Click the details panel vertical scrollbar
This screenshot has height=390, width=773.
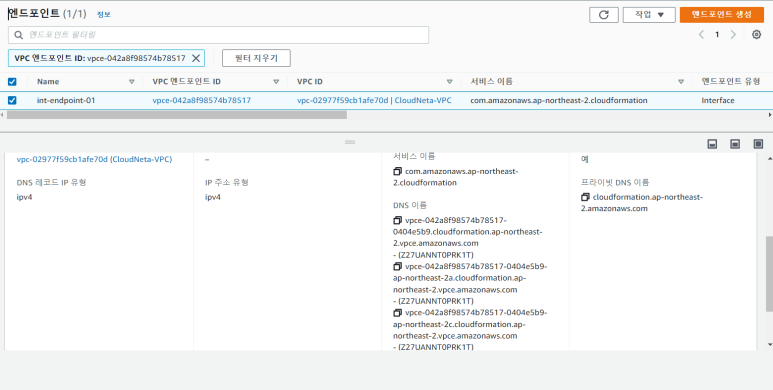click(x=769, y=274)
